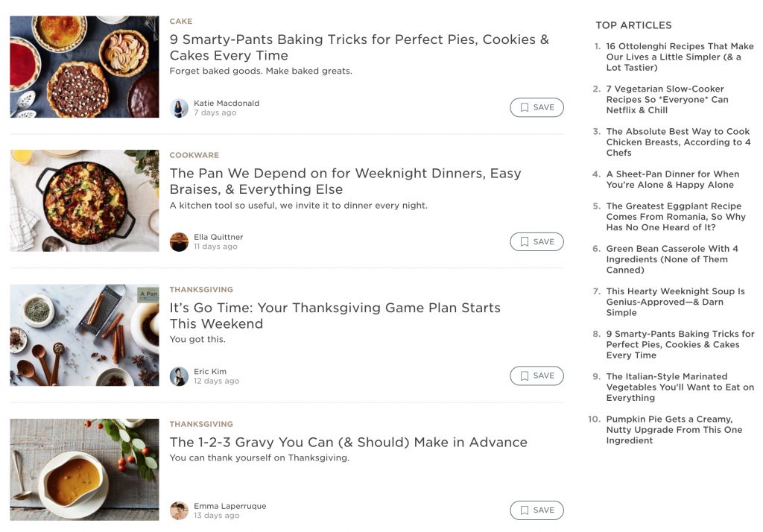Image resolution: width=763 pixels, height=532 pixels.
Task: Open the 16 Ottolenghi Recipes top article
Action: [x=680, y=57]
